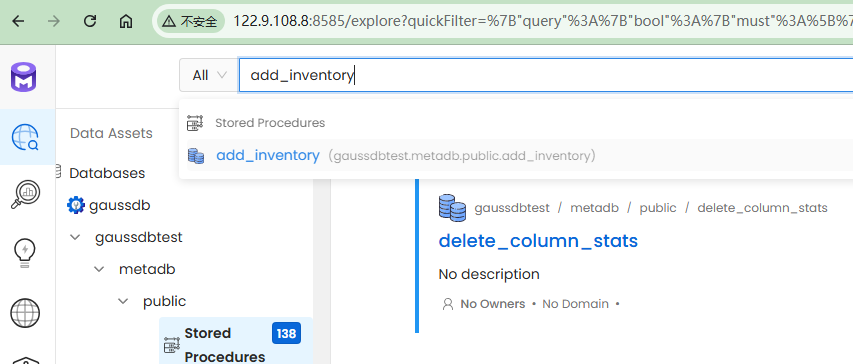This screenshot has height=364, width=853.
Task: Click the gaussdb service gear icon
Action: pos(76,205)
